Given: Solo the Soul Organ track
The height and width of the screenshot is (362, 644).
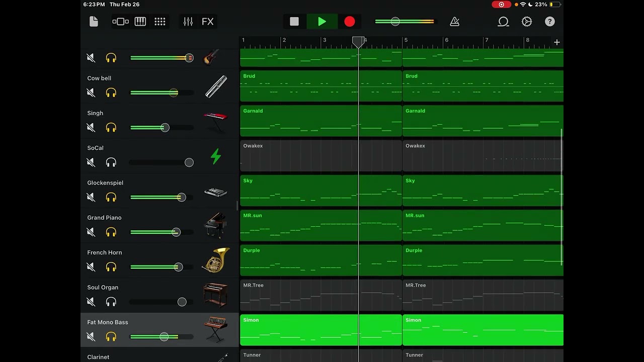Looking at the screenshot, I should (111, 302).
